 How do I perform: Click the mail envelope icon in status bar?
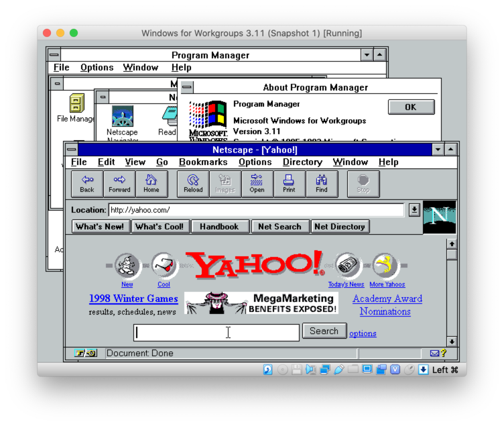[434, 354]
